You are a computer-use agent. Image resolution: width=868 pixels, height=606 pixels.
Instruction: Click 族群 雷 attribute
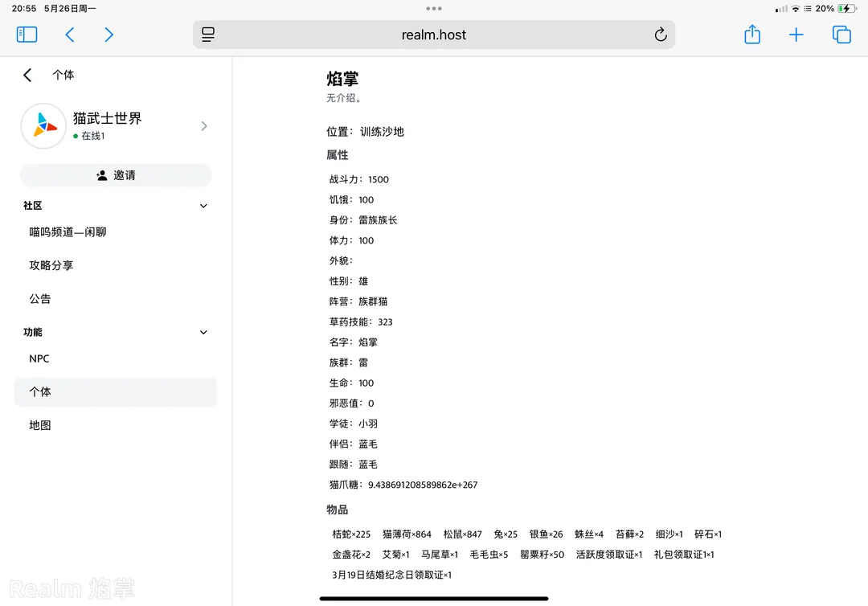coord(348,362)
